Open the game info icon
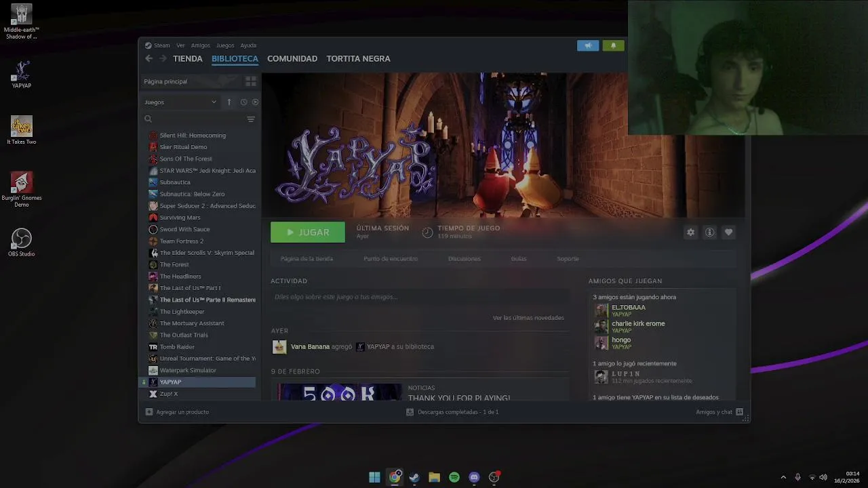The width and height of the screenshot is (868, 488). click(x=709, y=232)
